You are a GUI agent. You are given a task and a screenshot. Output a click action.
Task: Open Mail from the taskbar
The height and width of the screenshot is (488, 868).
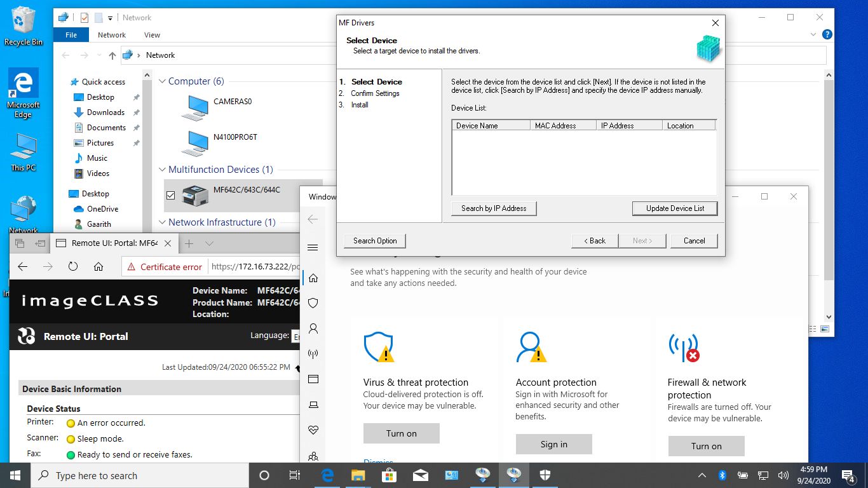click(421, 475)
